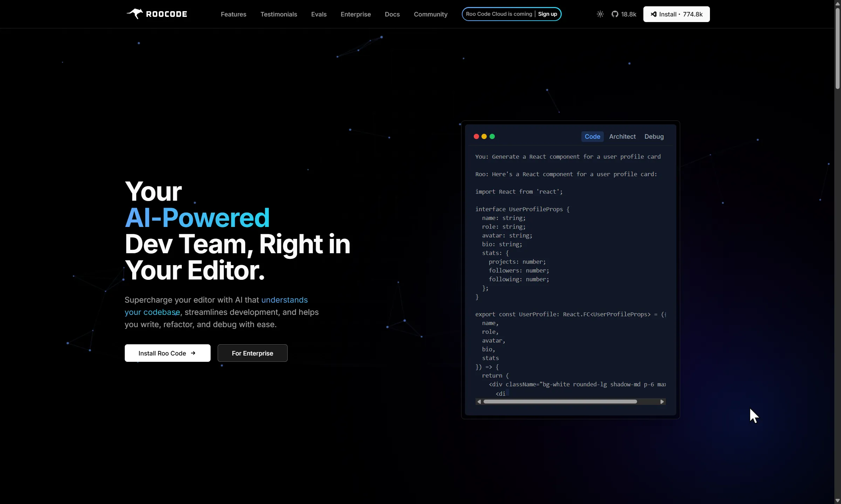Open the Community nav item

pos(431,14)
